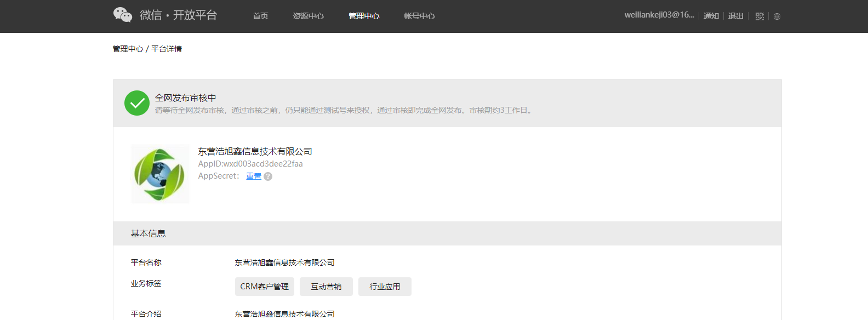Viewport: 868px width, 320px height.
Task: Open the 资源中心 nav item
Action: (308, 16)
